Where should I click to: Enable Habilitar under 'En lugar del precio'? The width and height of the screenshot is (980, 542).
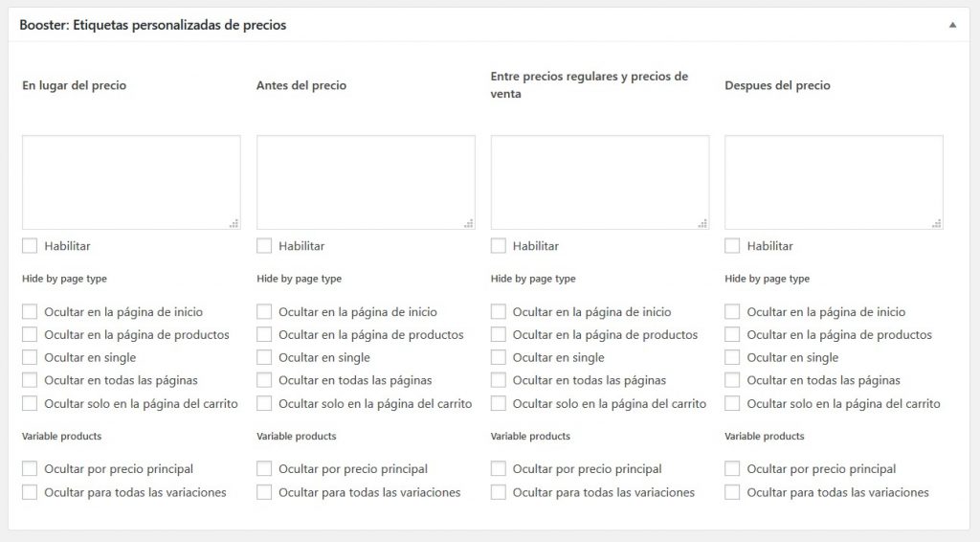coord(30,246)
